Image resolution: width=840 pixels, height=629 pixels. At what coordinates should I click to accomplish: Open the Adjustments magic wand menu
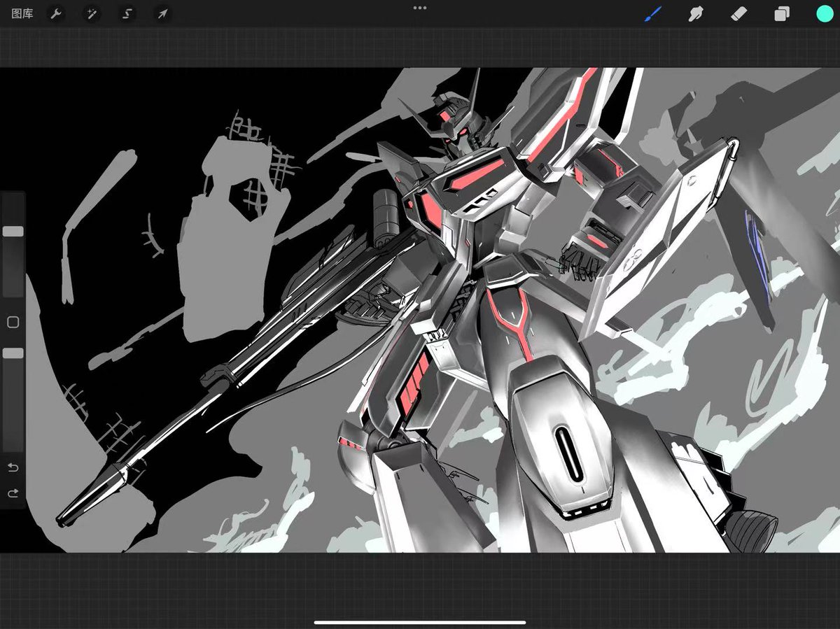tap(91, 13)
